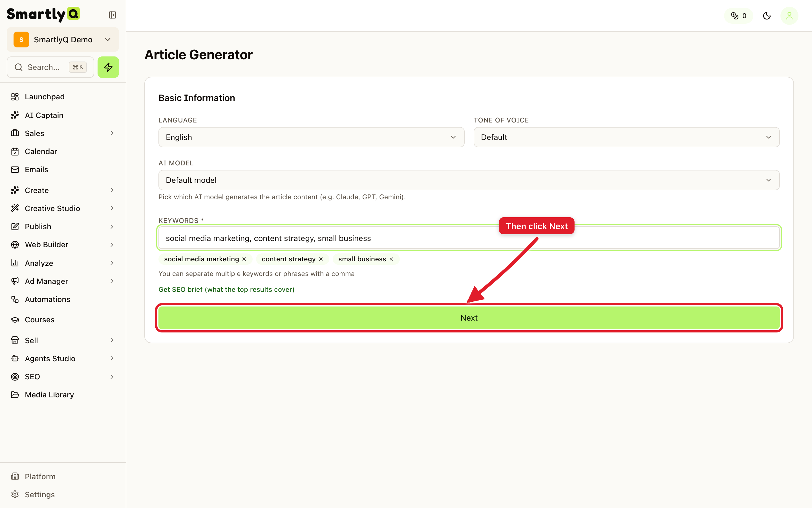Toggle dark mode moon icon
The image size is (812, 508).
click(x=767, y=16)
